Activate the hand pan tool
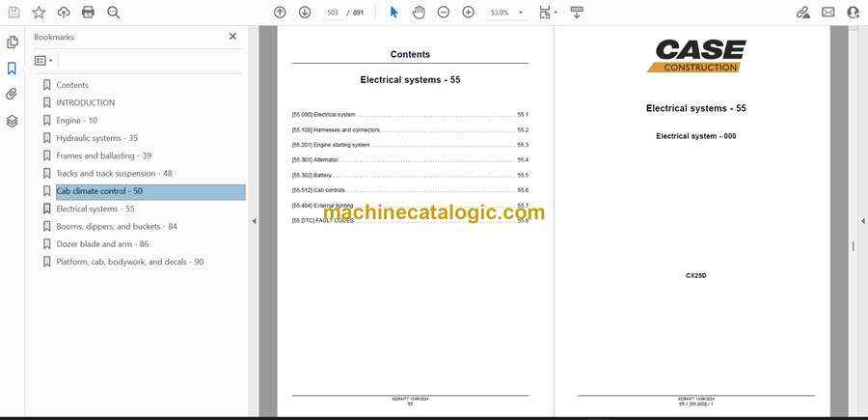The image size is (868, 420). (419, 13)
